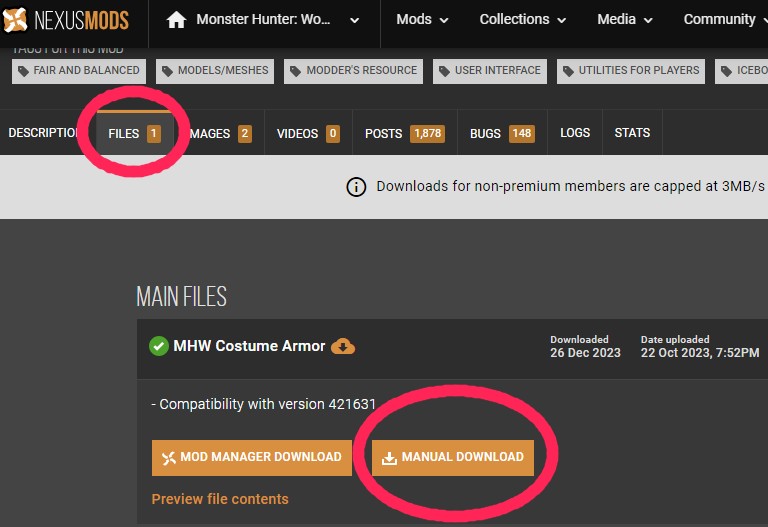Click the Bugs count badge 148
768x527 pixels.
pyautogui.click(x=522, y=133)
